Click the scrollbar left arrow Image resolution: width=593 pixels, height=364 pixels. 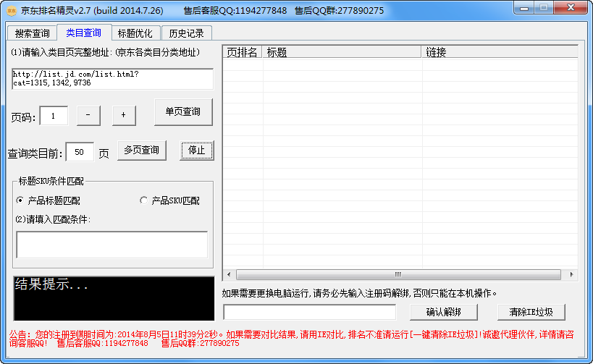tap(229, 274)
